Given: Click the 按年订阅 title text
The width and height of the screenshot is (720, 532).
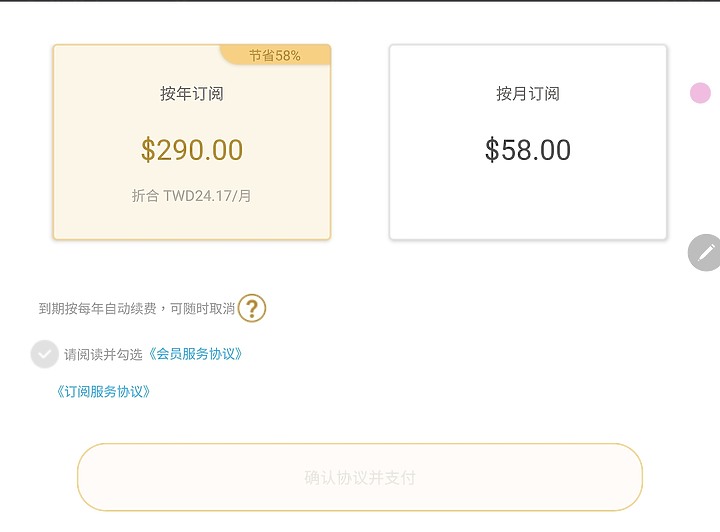Looking at the screenshot, I should (x=192, y=94).
